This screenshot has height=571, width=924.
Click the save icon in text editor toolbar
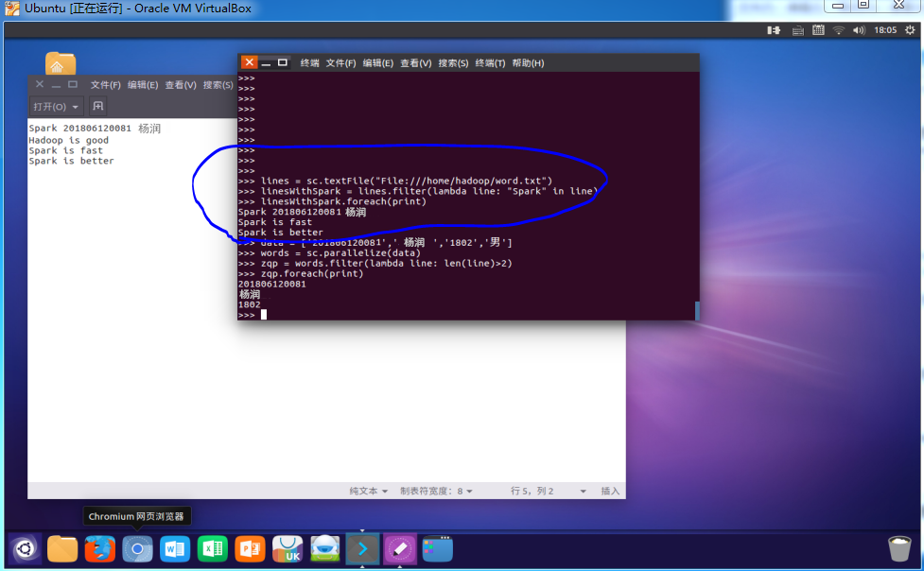point(97,106)
